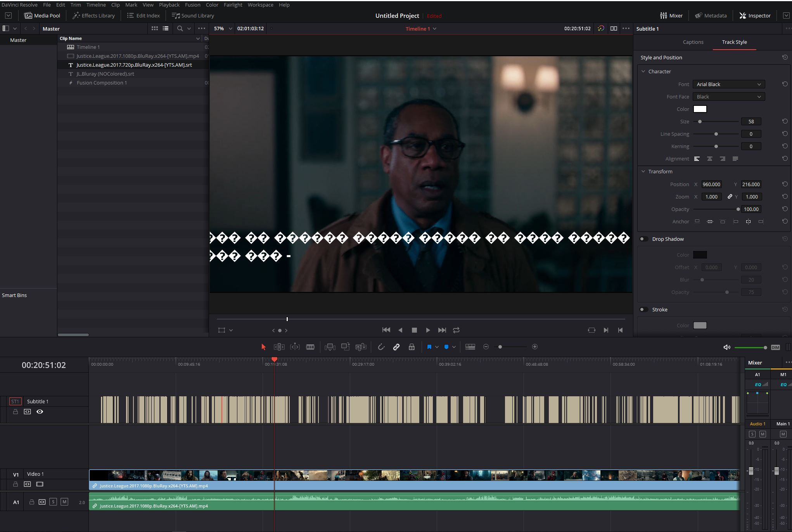Viewport: 792px width, 532px height.
Task: Click the Overwrite Clip icon
Action: coord(345,347)
